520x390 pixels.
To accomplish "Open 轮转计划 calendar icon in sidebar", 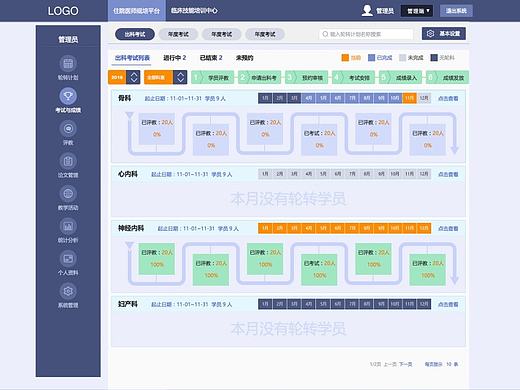I will click(x=68, y=63).
